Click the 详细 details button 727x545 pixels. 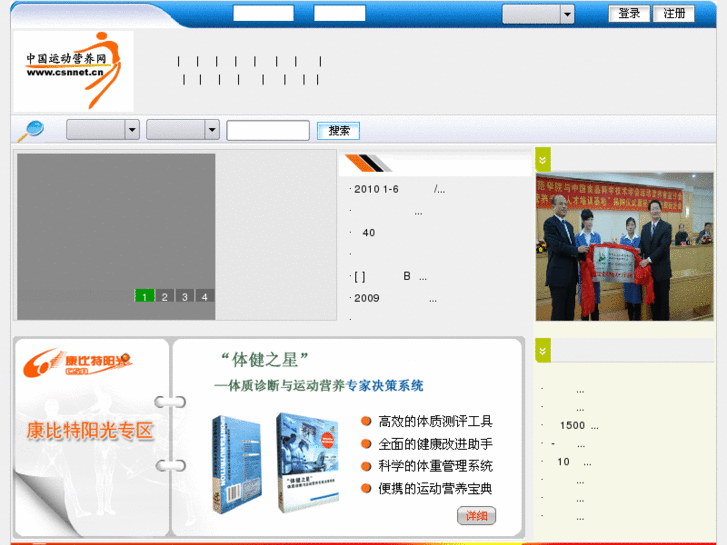pos(476,515)
